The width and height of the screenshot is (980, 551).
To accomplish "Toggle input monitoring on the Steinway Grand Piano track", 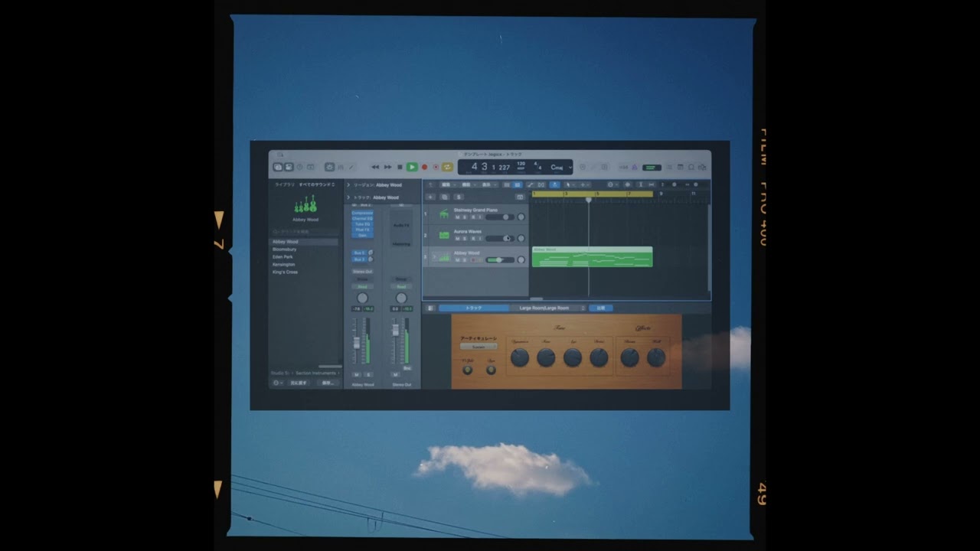I will pos(480,217).
